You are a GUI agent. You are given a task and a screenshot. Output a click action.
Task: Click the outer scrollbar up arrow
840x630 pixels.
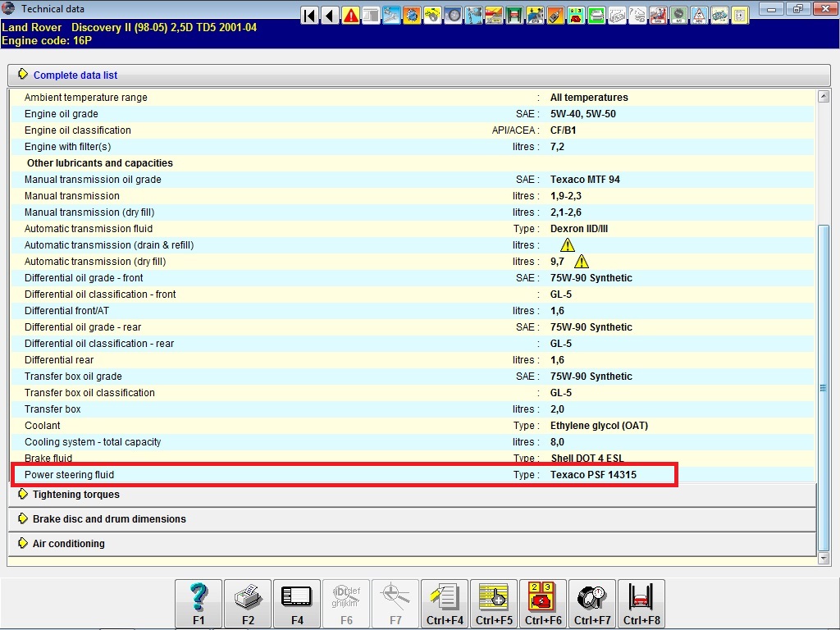tap(824, 97)
